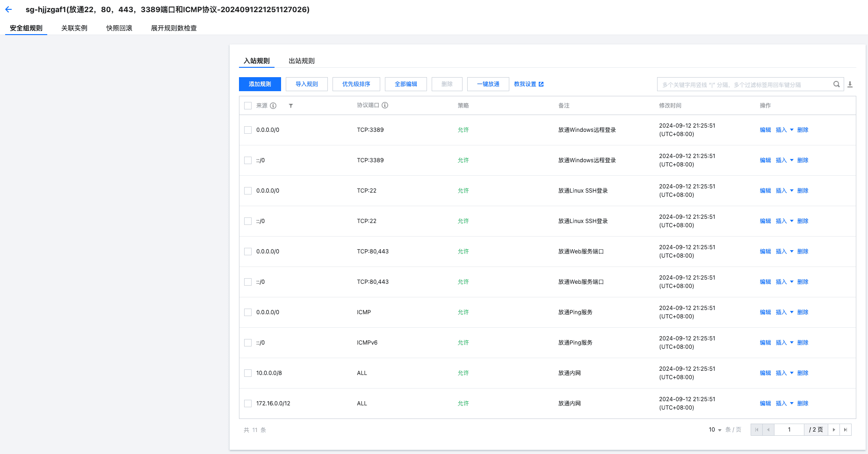Go to next page with arrow icon
The width and height of the screenshot is (868, 454).
(834, 430)
